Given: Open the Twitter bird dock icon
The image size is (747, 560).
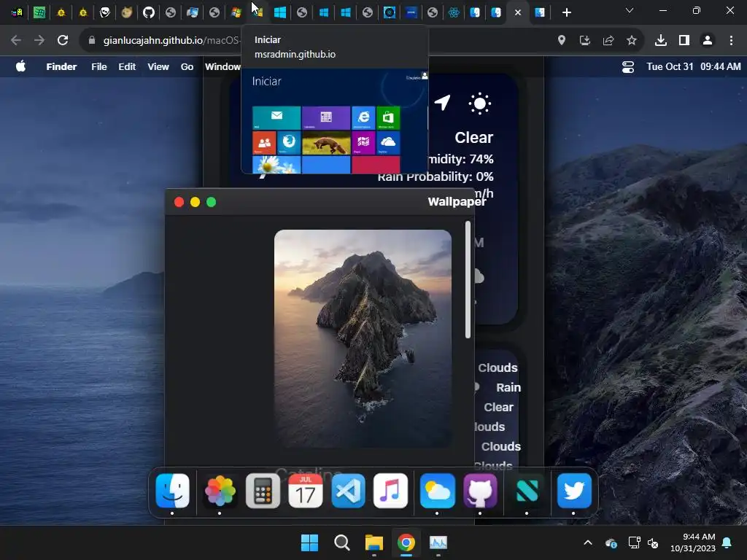Looking at the screenshot, I should (574, 491).
